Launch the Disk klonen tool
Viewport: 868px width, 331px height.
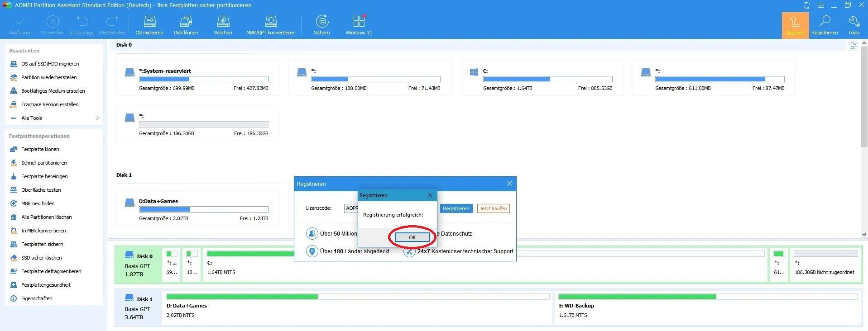point(186,25)
